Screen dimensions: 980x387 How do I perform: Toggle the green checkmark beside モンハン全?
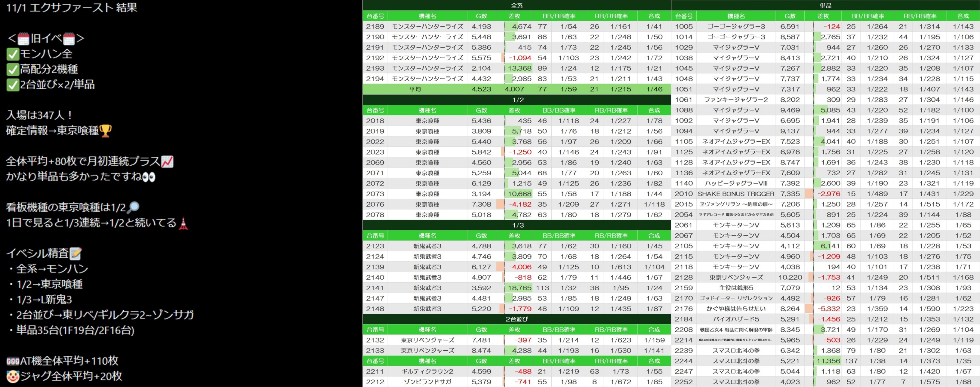coord(13,54)
